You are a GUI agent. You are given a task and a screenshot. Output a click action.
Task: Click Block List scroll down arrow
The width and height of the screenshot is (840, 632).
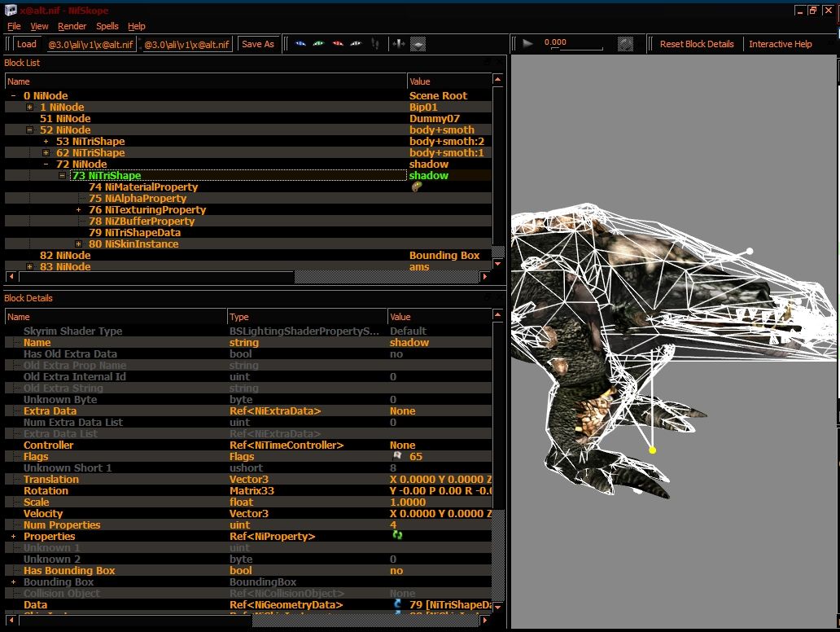point(497,264)
